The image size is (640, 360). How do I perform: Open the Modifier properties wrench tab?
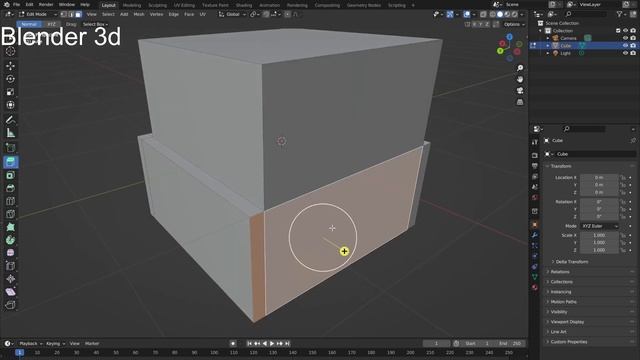click(x=535, y=235)
